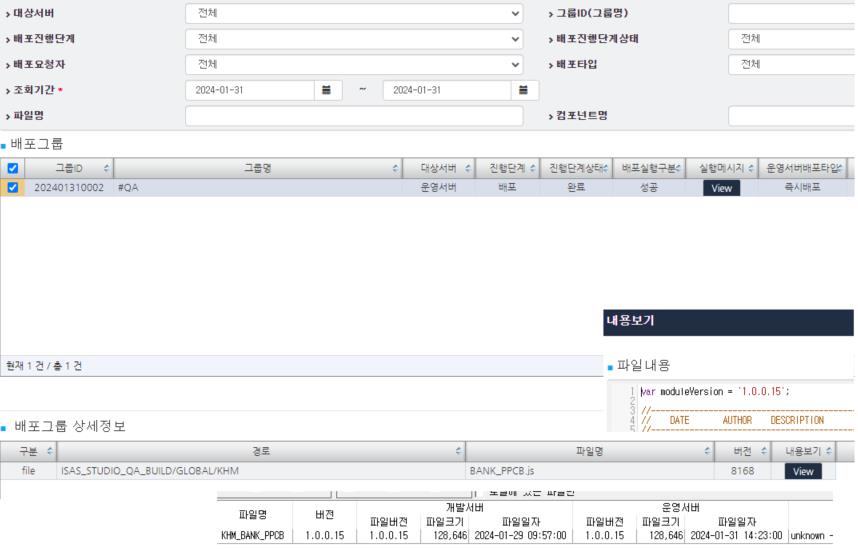Open end date calendar picker
The image size is (858, 550).
pos(524,90)
